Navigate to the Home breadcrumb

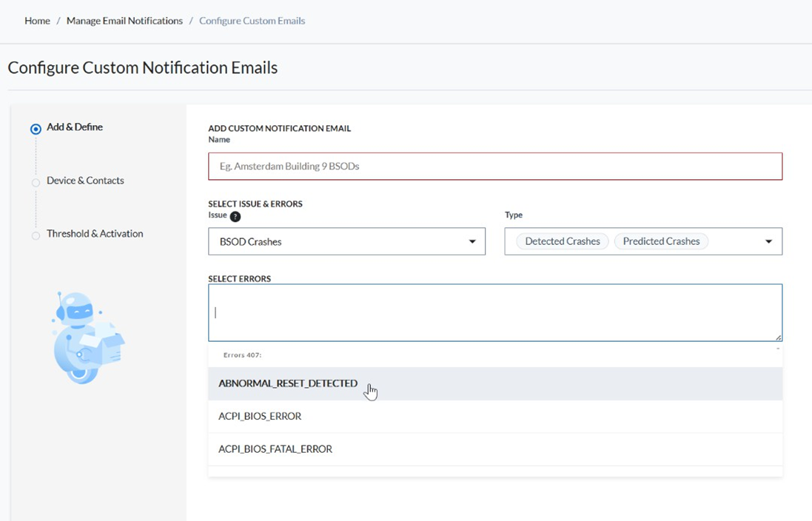pos(37,21)
